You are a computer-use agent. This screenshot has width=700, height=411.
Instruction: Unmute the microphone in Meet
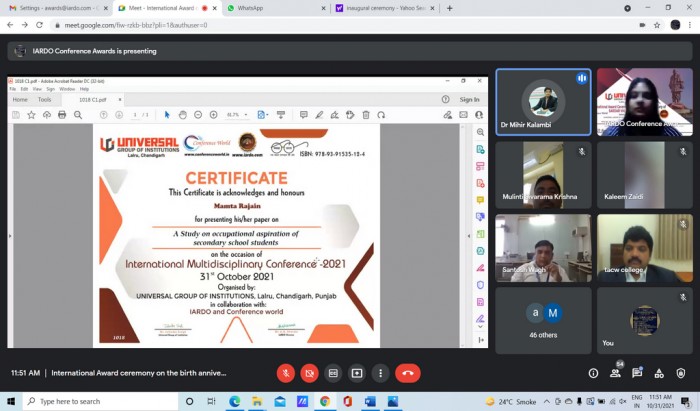[x=286, y=373]
